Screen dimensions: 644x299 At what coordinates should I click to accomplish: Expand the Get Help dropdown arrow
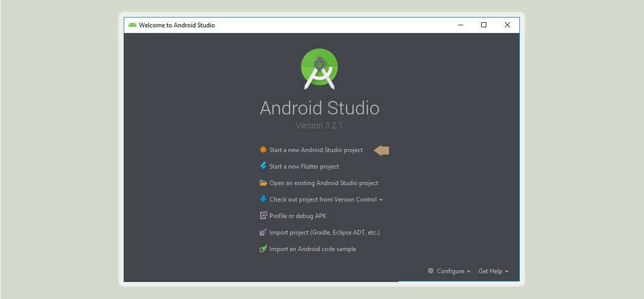[x=506, y=272]
